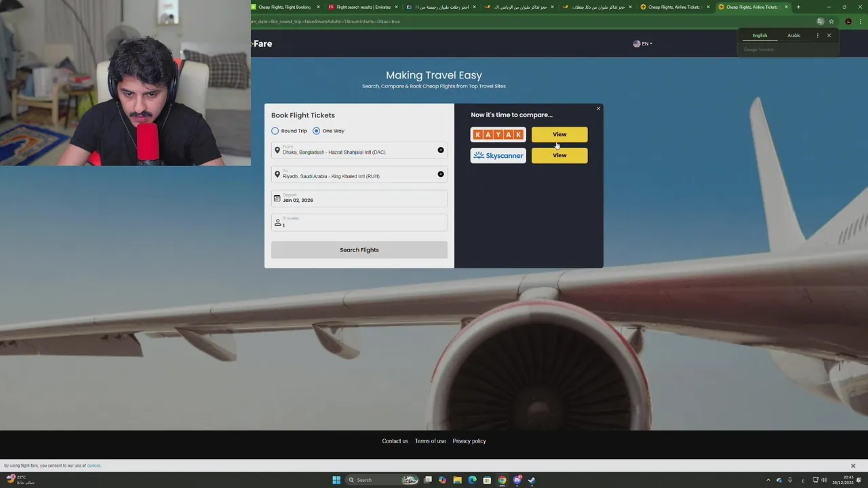Open File Explorer from the taskbar
Screen dimensions: 868x488
pos(458,480)
